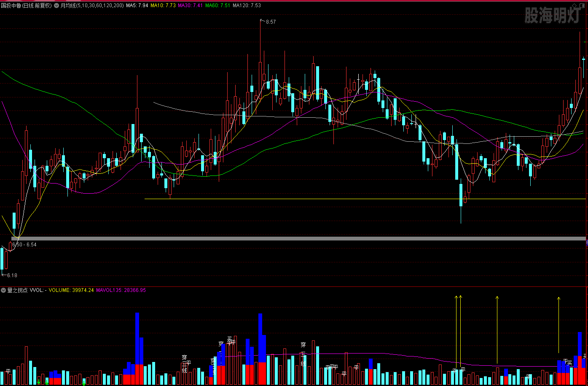Select the white MA5: 7.94 legend
Viewport: 588px width, 386px height.
(x=137, y=5)
